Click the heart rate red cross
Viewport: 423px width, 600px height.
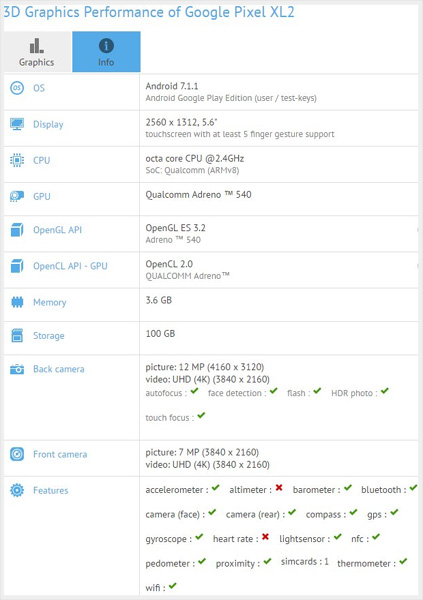(x=265, y=537)
